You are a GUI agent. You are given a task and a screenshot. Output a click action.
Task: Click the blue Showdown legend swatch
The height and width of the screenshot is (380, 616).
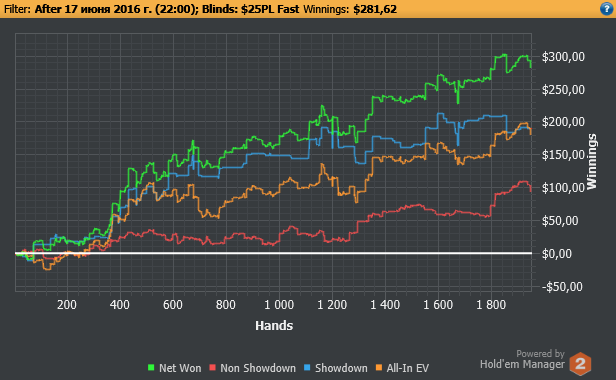tap(307, 368)
